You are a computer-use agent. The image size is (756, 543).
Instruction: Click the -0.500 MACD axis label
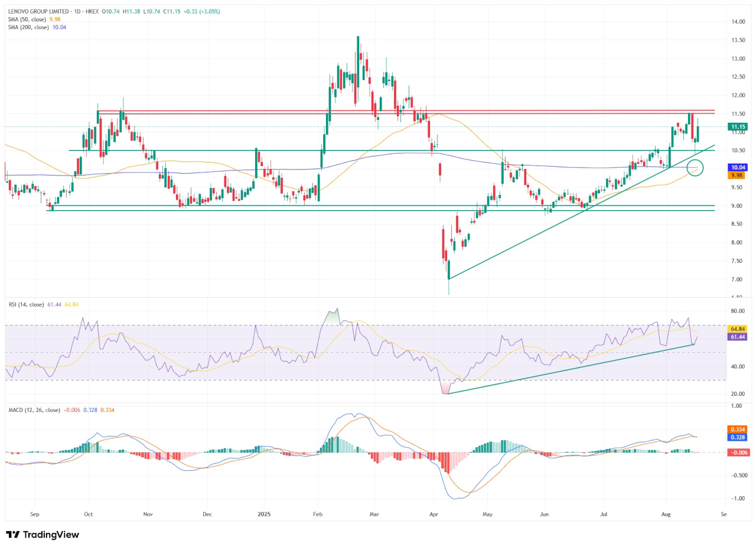[738, 475]
